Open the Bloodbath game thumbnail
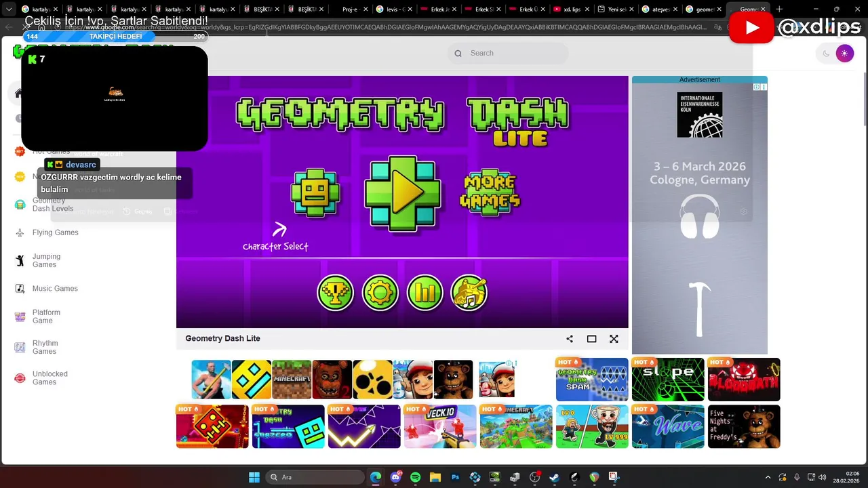868x488 pixels. 744,380
